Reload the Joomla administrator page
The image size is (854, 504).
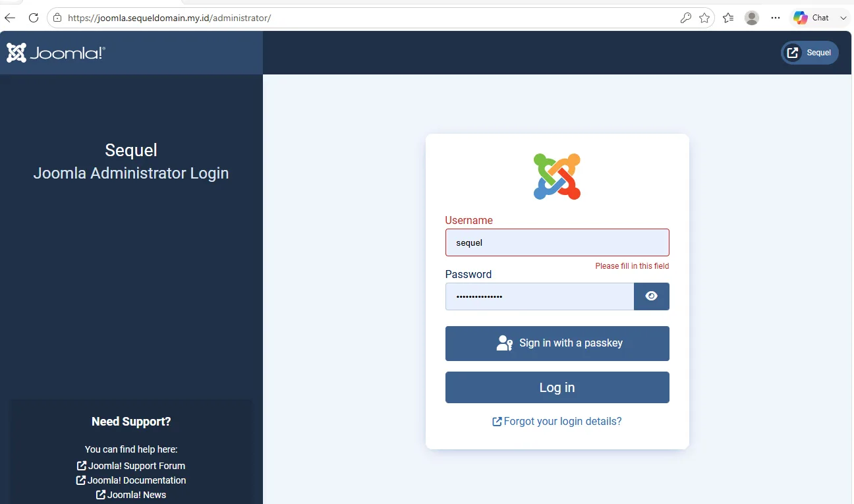tap(34, 18)
